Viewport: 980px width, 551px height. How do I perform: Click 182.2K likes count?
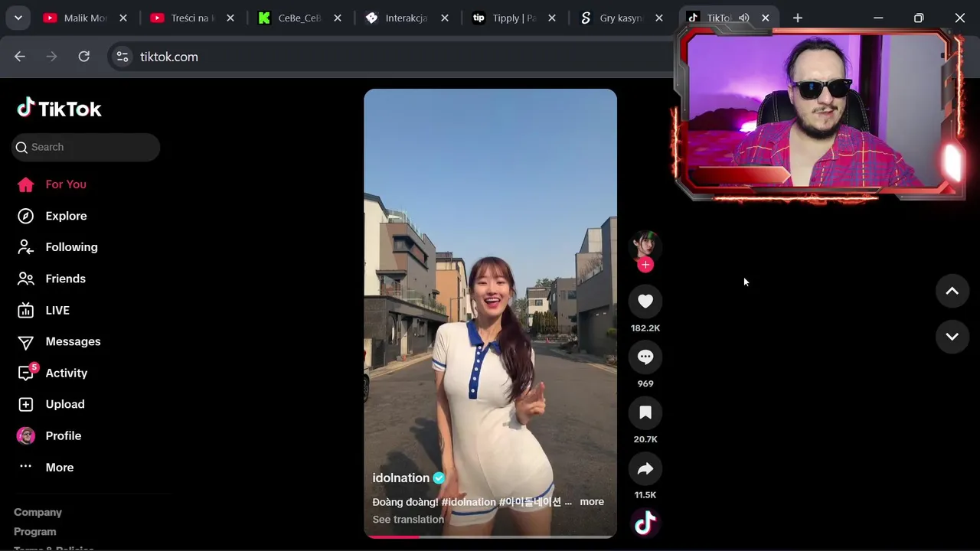tap(645, 328)
